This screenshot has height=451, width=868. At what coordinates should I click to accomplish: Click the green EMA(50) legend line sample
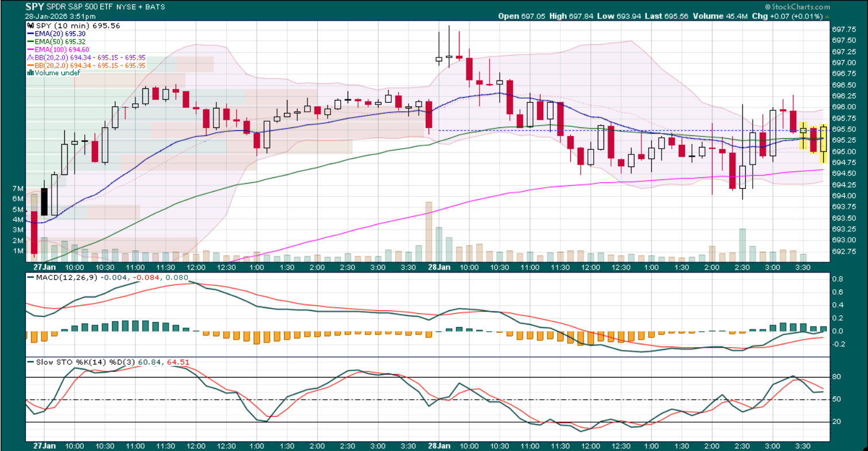[30, 42]
